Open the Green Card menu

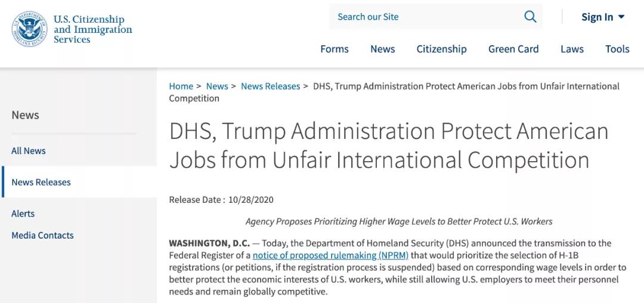pyautogui.click(x=513, y=50)
